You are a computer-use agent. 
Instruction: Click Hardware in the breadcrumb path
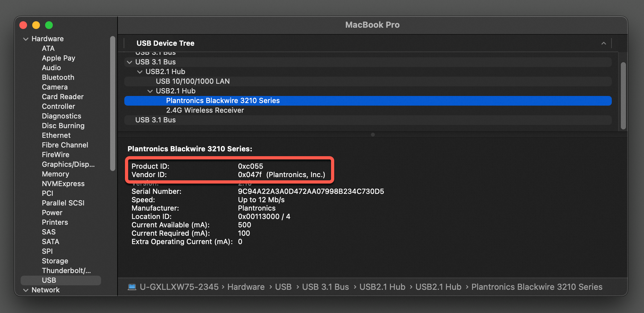(246, 287)
